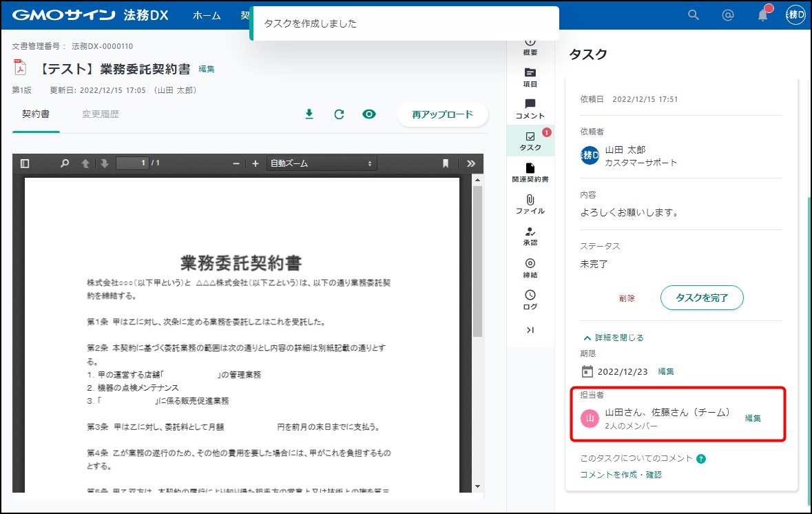Expand PDF toolbar tools double-chevron menu
The width and height of the screenshot is (812, 514).
471,163
